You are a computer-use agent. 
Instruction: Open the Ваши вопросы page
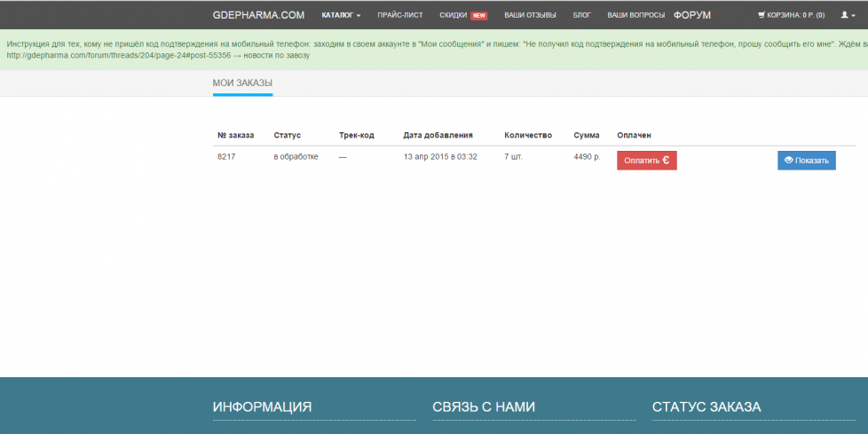click(635, 15)
